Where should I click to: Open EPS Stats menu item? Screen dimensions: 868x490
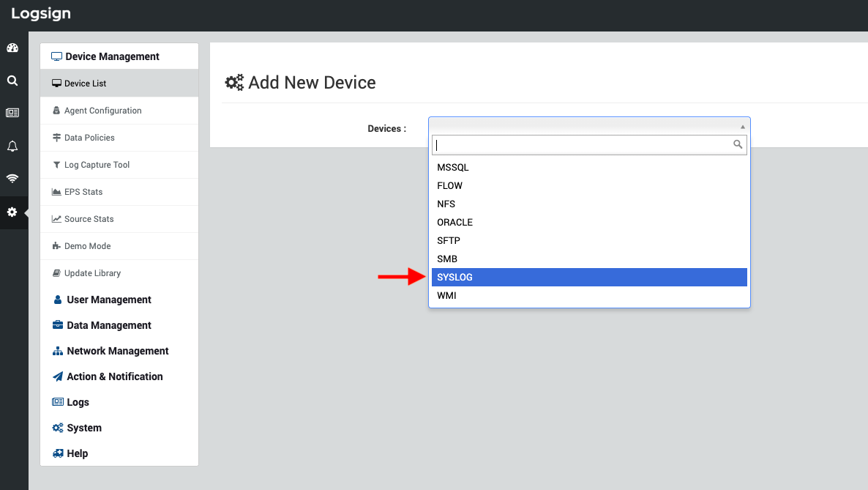(x=119, y=192)
